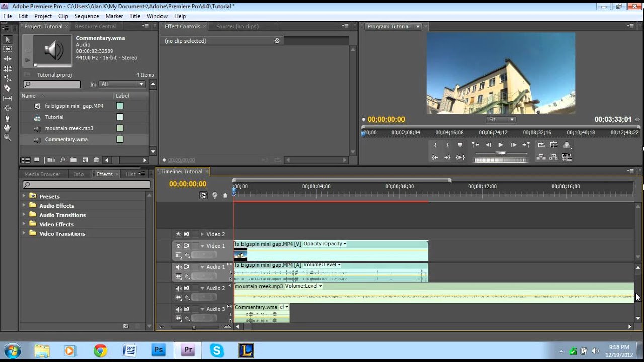Click Automate to Sequence in Project panel
Viewport: 644px width, 362px height.
pyautogui.click(x=51, y=160)
